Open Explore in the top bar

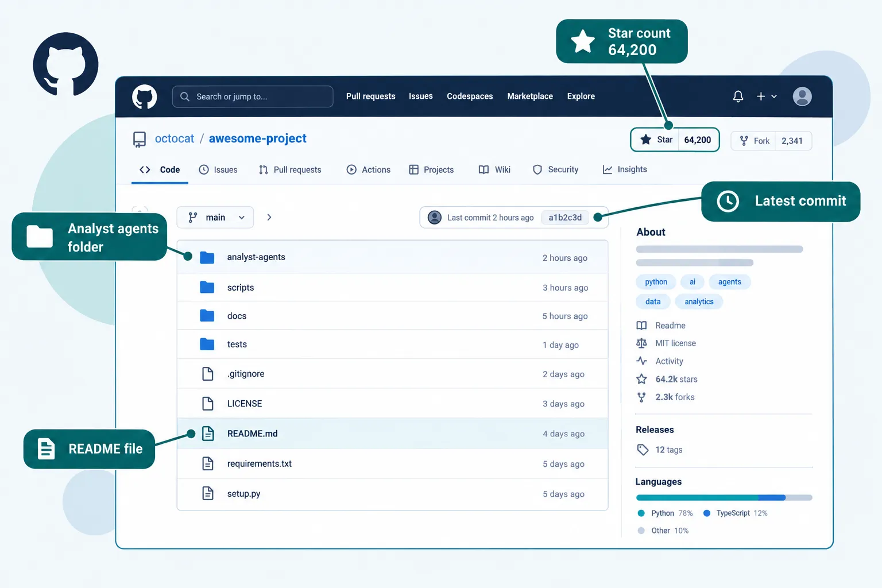click(581, 96)
